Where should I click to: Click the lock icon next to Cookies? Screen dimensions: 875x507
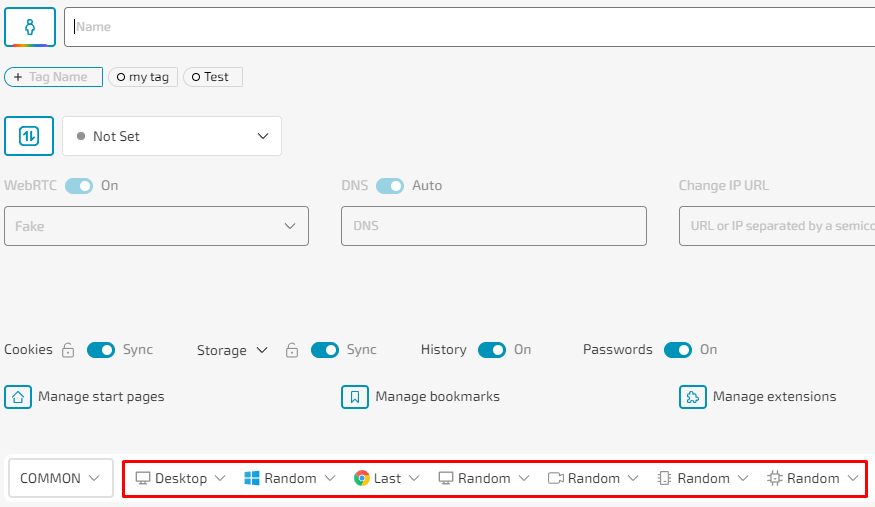(68, 350)
